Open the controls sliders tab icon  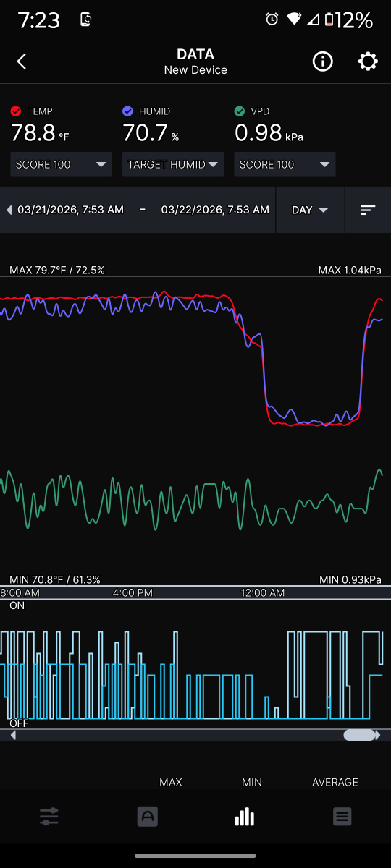click(49, 817)
